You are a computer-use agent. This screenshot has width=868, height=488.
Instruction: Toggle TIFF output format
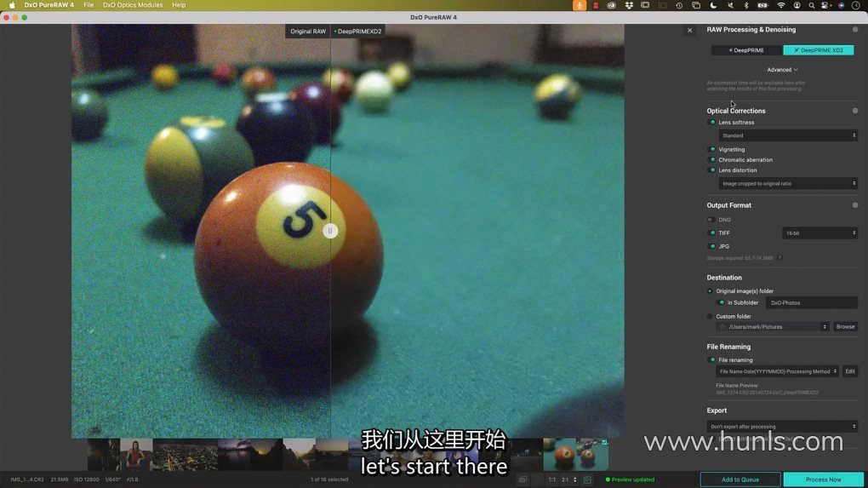[712, 233]
